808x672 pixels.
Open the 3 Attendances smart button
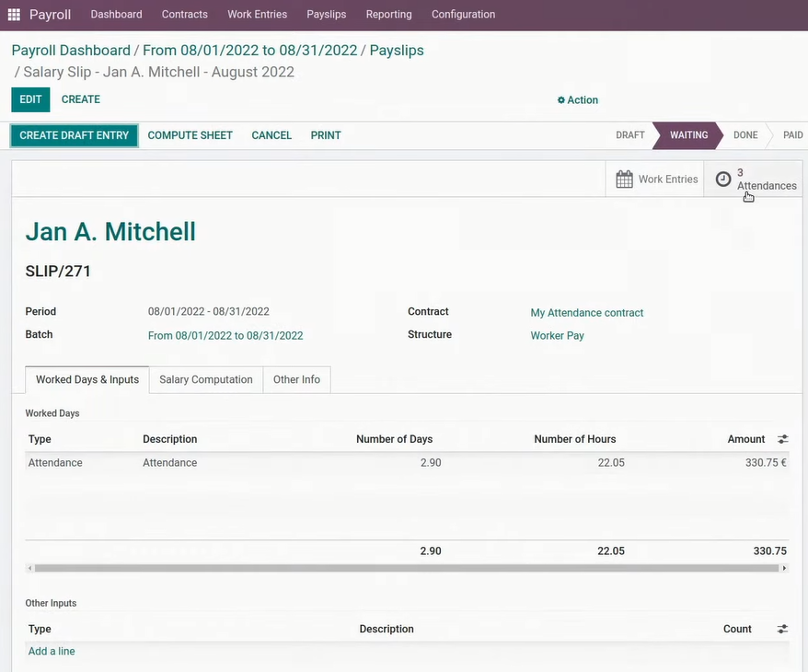coord(753,179)
